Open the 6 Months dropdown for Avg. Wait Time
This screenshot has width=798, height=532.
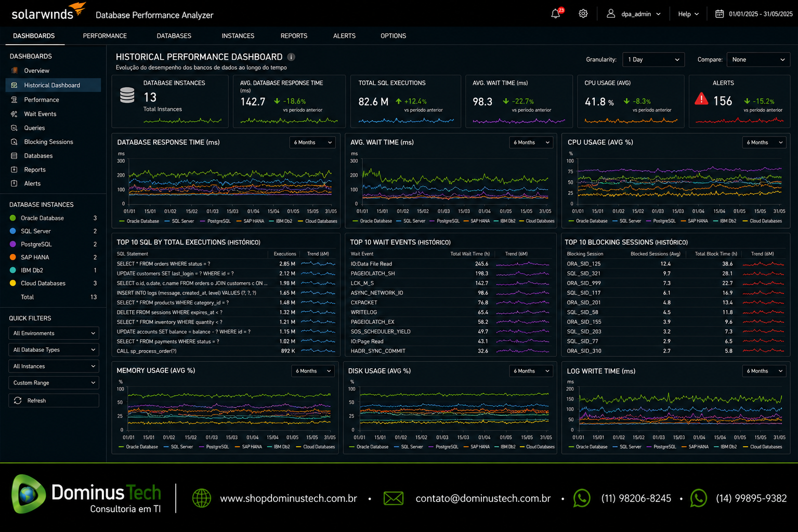click(x=531, y=142)
